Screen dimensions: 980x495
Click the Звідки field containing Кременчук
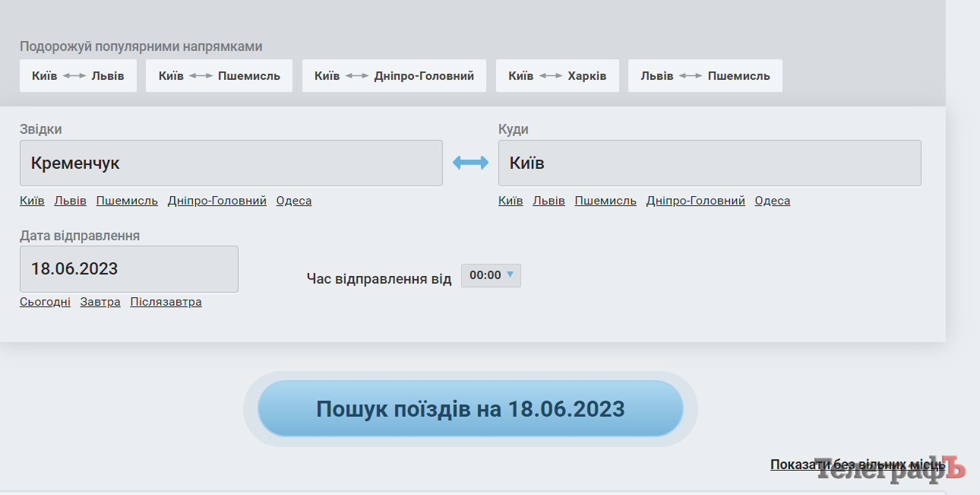[231, 163]
